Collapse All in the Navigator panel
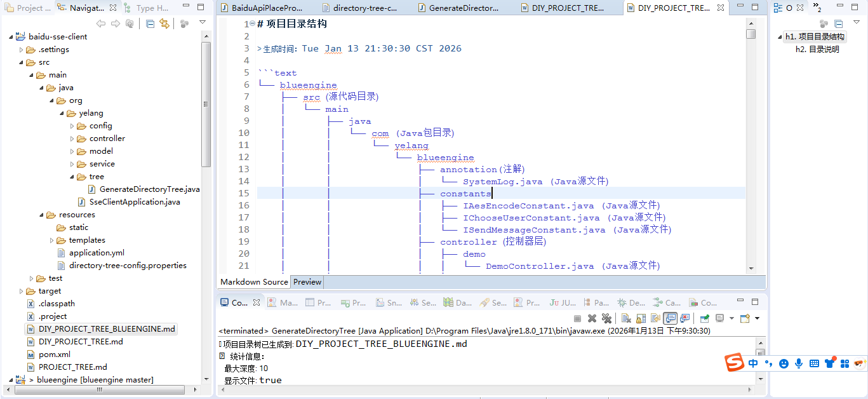The height and width of the screenshot is (399, 868). click(x=150, y=24)
